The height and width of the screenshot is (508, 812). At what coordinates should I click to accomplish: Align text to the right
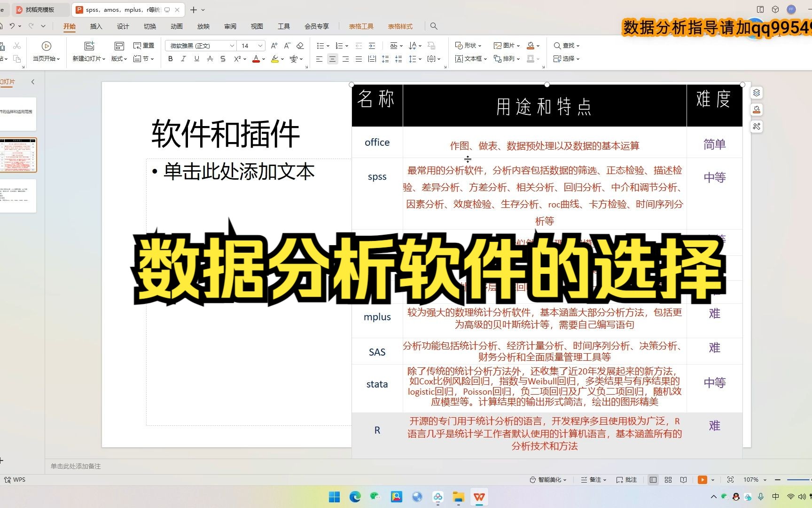pos(345,59)
